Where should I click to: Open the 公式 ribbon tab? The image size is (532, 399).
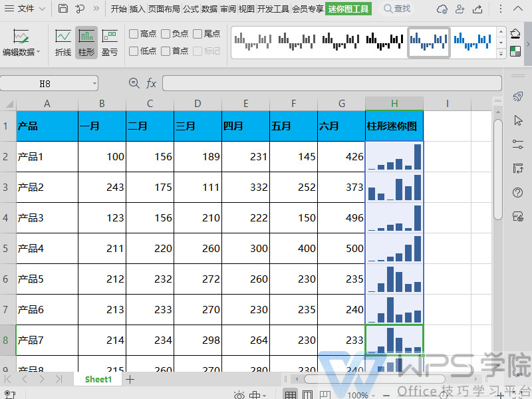191,9
